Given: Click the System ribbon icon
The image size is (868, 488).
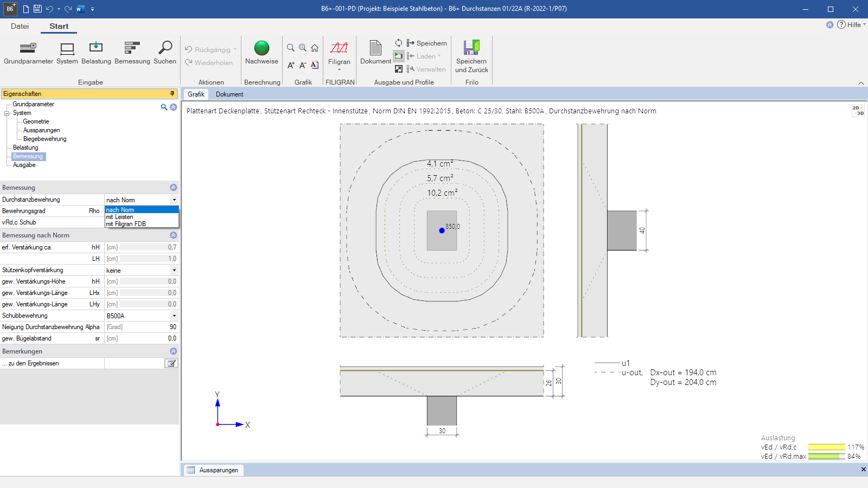Looking at the screenshot, I should [x=67, y=53].
